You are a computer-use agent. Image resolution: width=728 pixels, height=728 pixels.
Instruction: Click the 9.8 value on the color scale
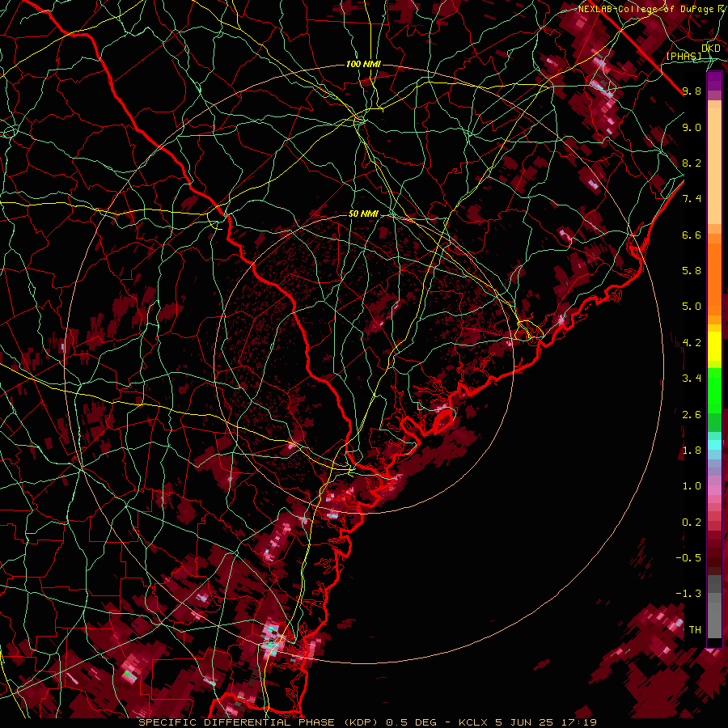pos(692,91)
